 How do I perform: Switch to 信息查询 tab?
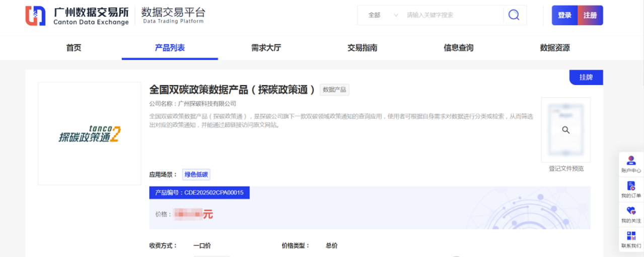tap(458, 48)
